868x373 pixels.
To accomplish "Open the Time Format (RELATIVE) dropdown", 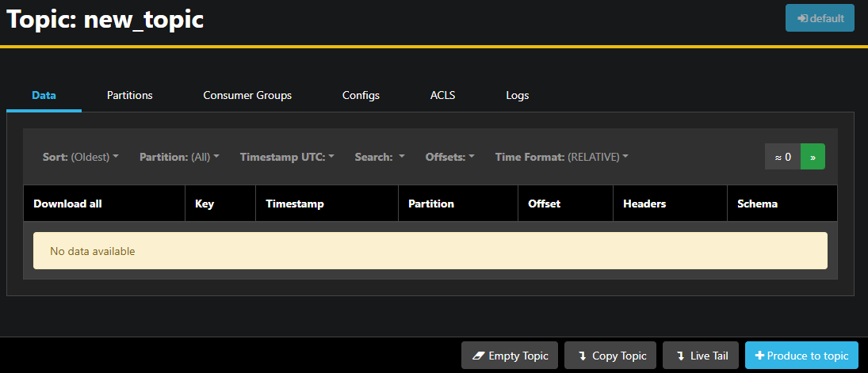I will click(561, 157).
